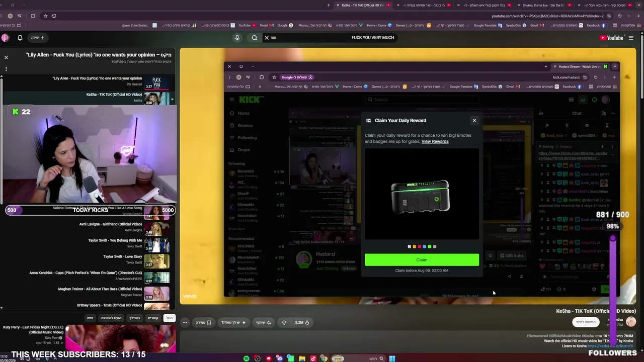This screenshot has height=362, width=644.
Task: Open the Kesha channel avatar
Action: point(631,322)
